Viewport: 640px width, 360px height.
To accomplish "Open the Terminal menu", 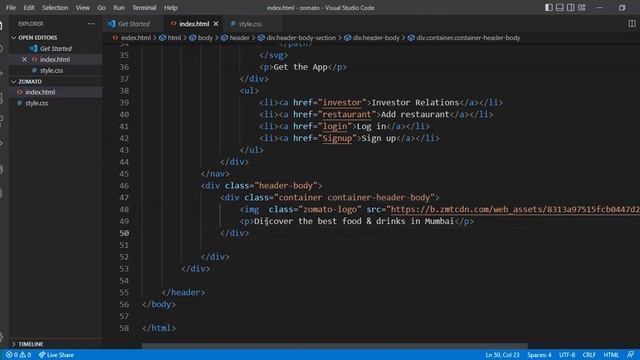I will (144, 8).
